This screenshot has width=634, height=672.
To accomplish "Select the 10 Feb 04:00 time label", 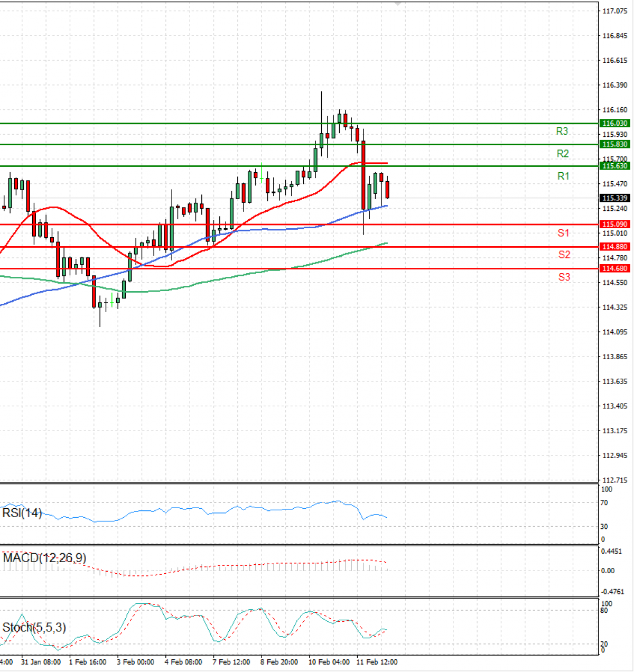I will click(329, 662).
